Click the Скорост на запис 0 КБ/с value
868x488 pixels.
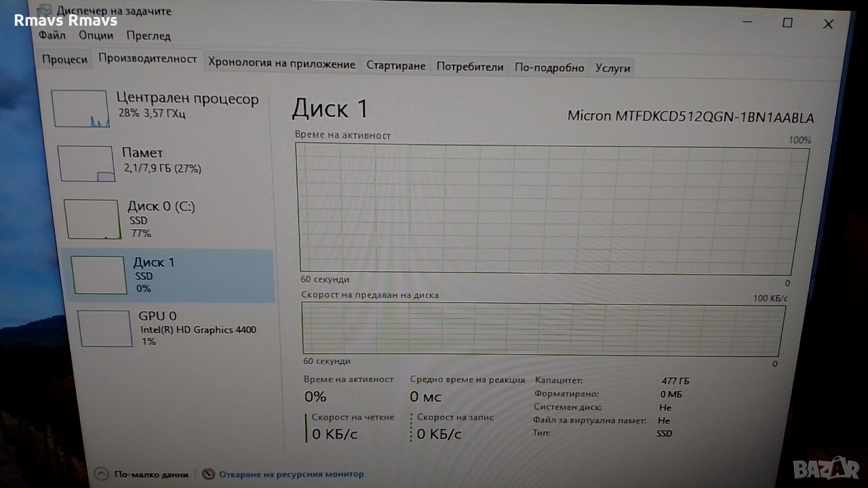(x=439, y=434)
